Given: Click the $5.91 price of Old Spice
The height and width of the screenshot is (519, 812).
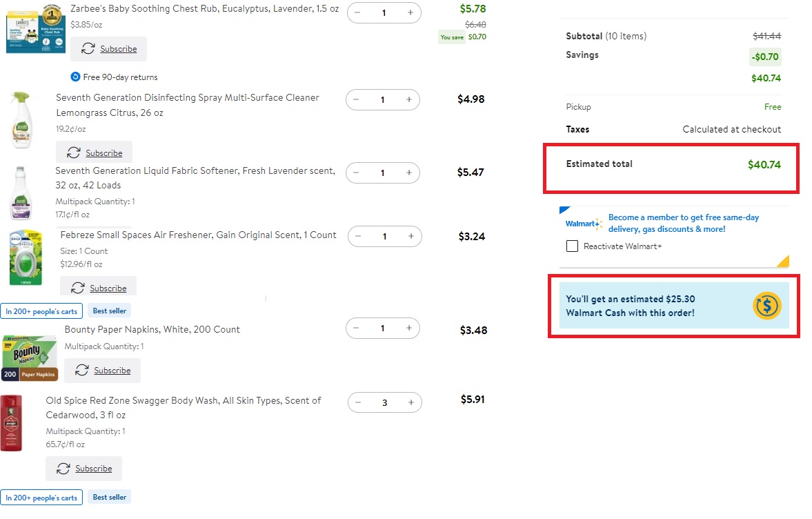Looking at the screenshot, I should click(473, 400).
